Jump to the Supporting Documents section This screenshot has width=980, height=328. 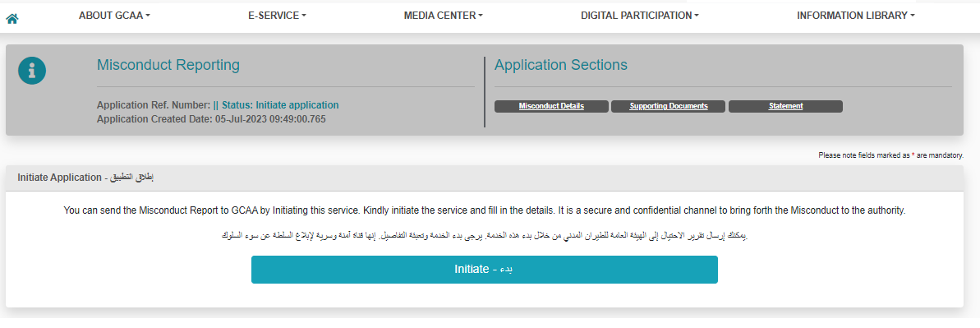(668, 106)
